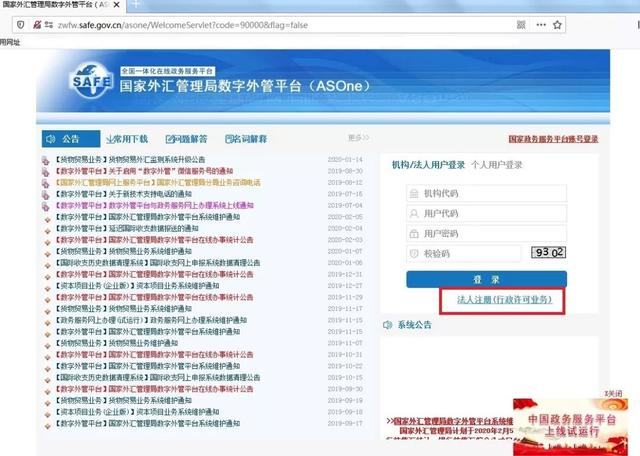Click pin icon beside 关于新技术支持电话的通知
Image resolution: width=640 pixels, height=456 pixels.
point(45,195)
